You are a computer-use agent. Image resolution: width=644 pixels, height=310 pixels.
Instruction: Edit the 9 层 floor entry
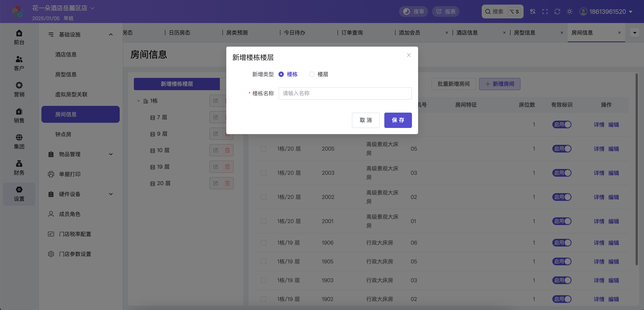(x=216, y=134)
